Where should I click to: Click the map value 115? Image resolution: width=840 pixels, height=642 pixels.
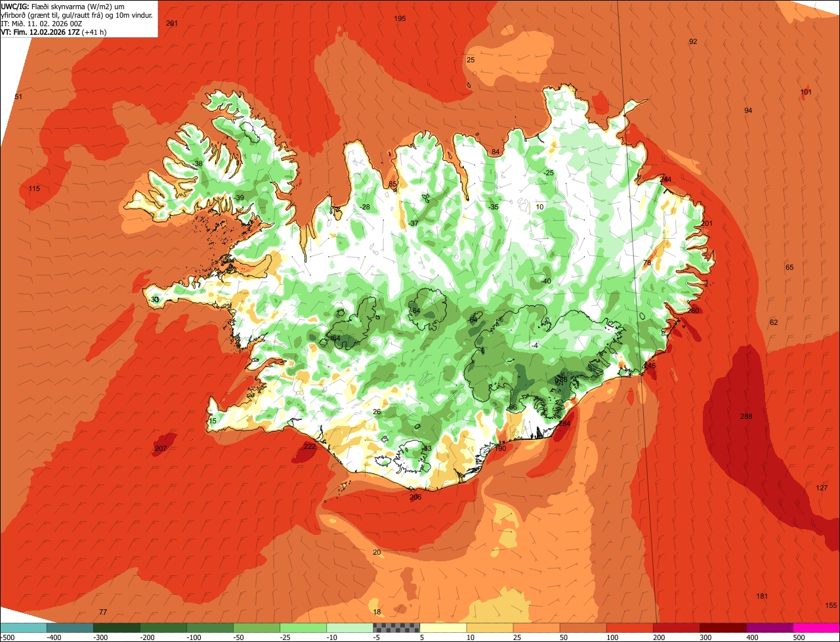point(34,189)
